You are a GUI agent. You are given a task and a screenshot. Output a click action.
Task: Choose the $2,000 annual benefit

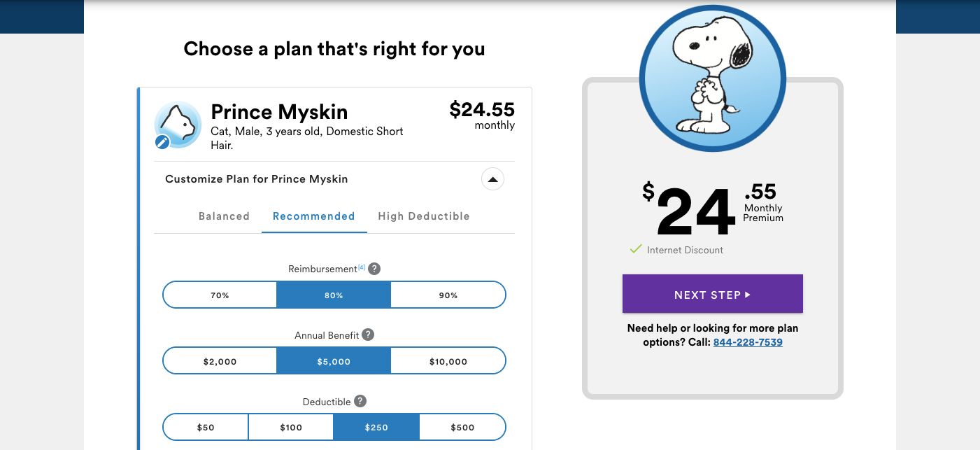[220, 362]
